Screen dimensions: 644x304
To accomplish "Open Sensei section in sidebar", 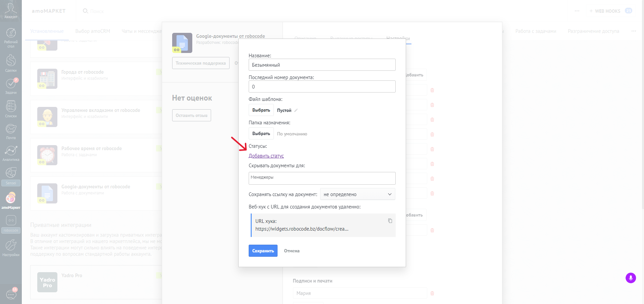I will (11, 176).
